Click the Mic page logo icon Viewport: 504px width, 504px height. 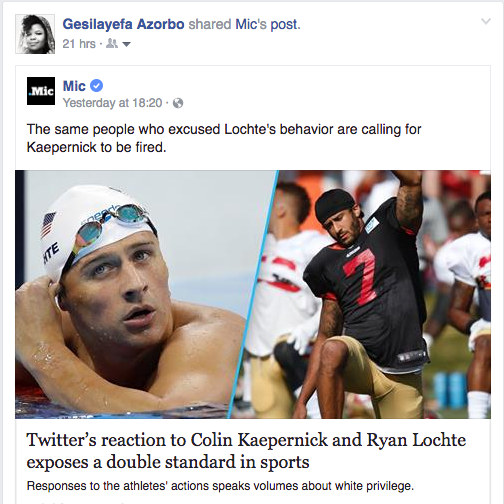(41, 91)
